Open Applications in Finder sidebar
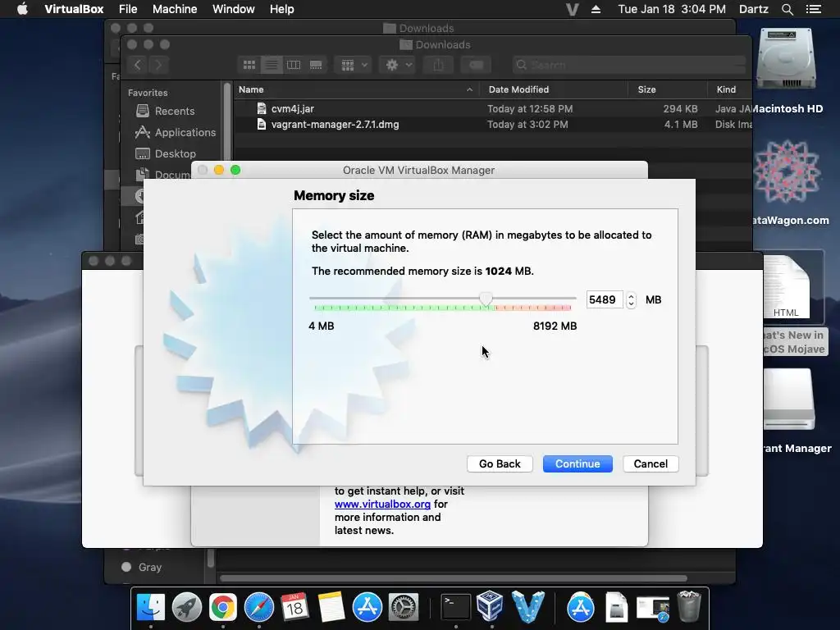The width and height of the screenshot is (840, 630). (176, 132)
